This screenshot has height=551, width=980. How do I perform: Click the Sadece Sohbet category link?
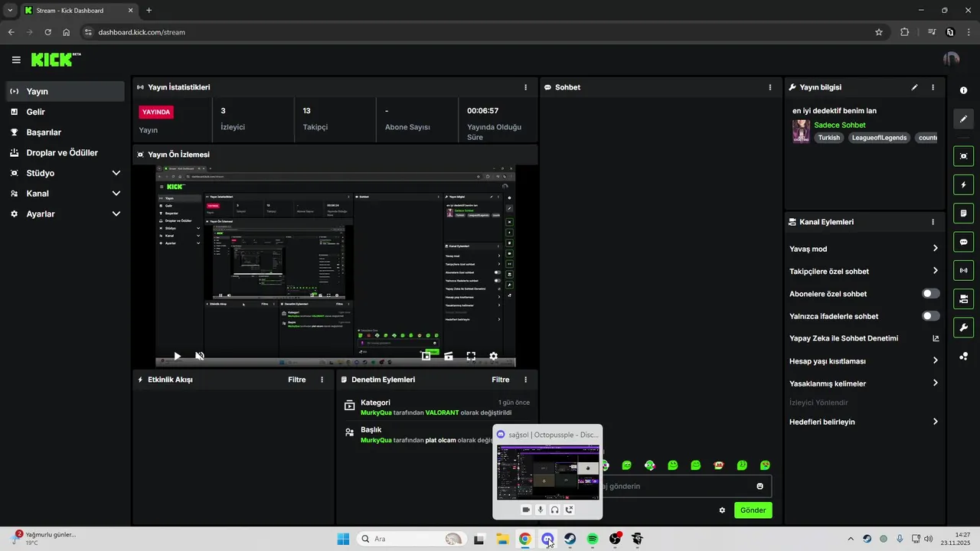point(840,125)
